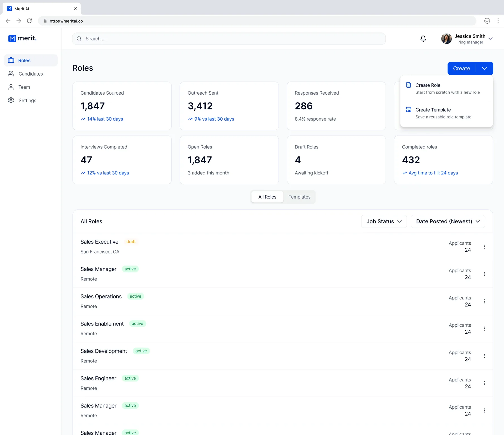The image size is (504, 435).
Task: Open the notifications bell
Action: [423, 39]
